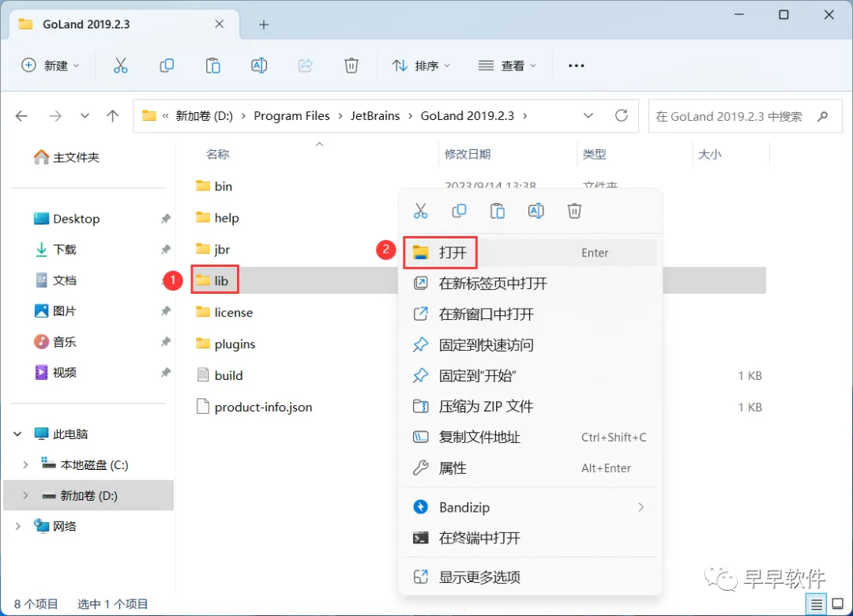Viewport: 853px width, 616px height.
Task: Choose 压缩为 ZIP 文件 in the context menu
Action: click(x=530, y=407)
